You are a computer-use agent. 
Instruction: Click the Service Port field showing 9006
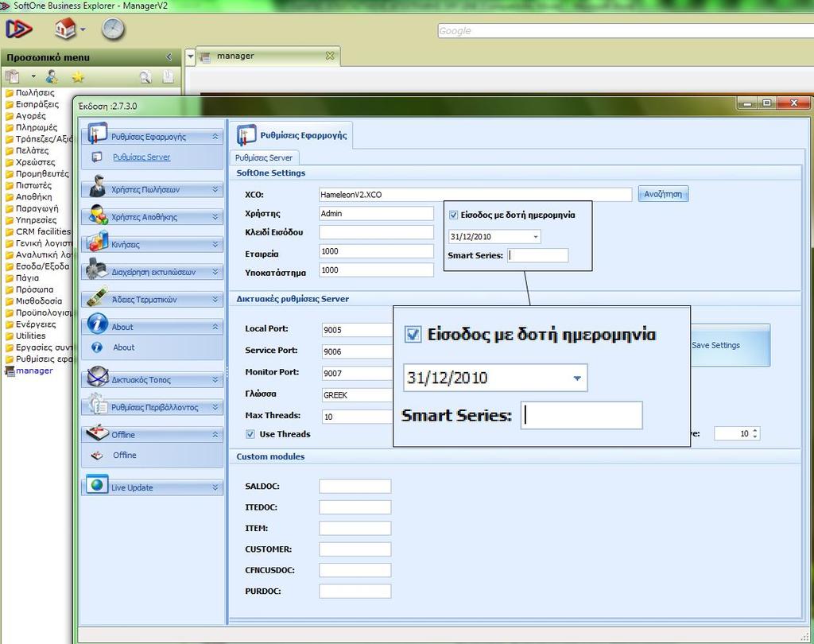(x=358, y=351)
